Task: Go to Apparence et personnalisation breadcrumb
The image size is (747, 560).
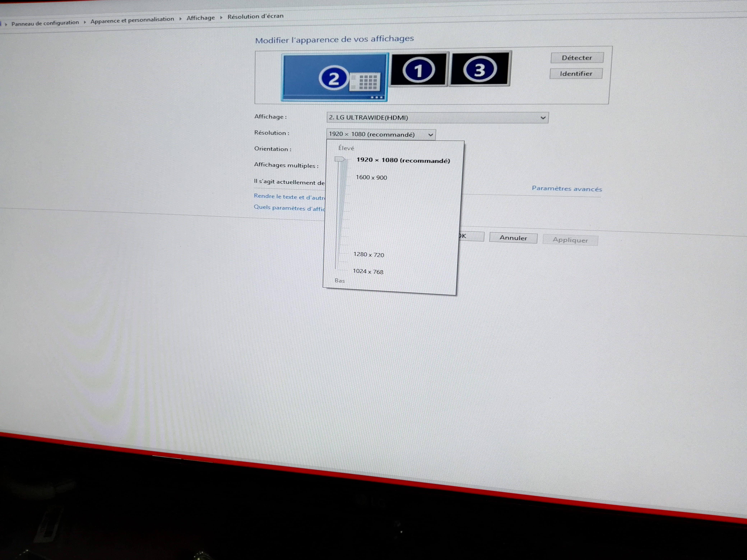Action: pyautogui.click(x=132, y=20)
